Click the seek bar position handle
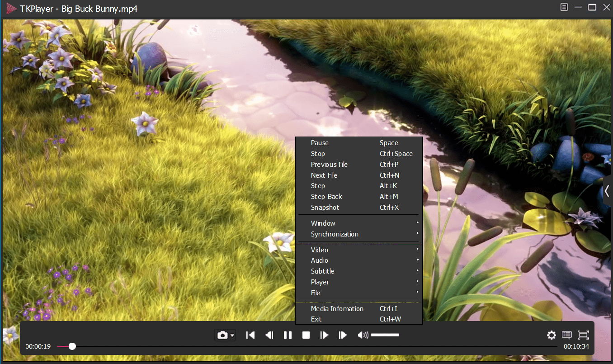This screenshot has width=613, height=364. click(72, 347)
